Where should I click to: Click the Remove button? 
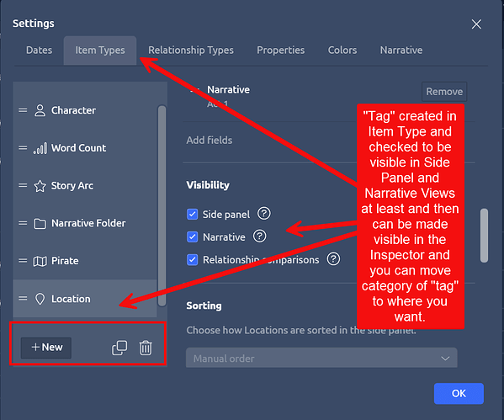click(444, 92)
